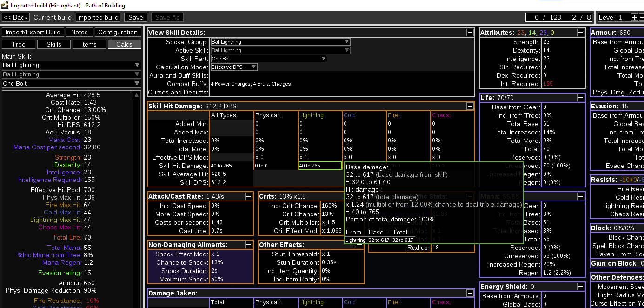This screenshot has width=644, height=308.
Task: Click the Combat Buffs charges text
Action: (x=251, y=84)
